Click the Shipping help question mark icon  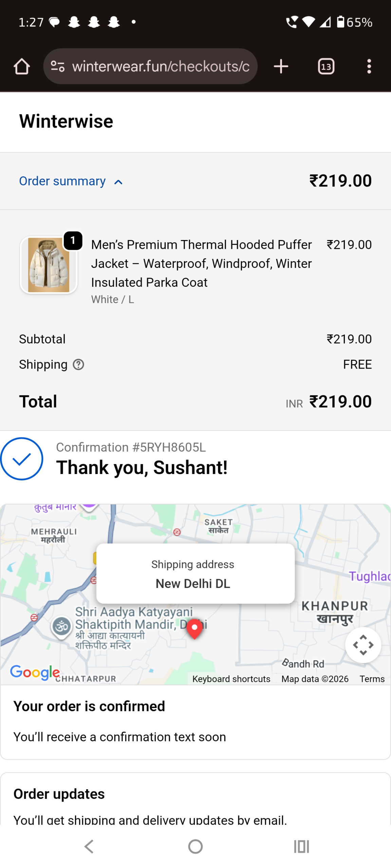[x=78, y=364]
